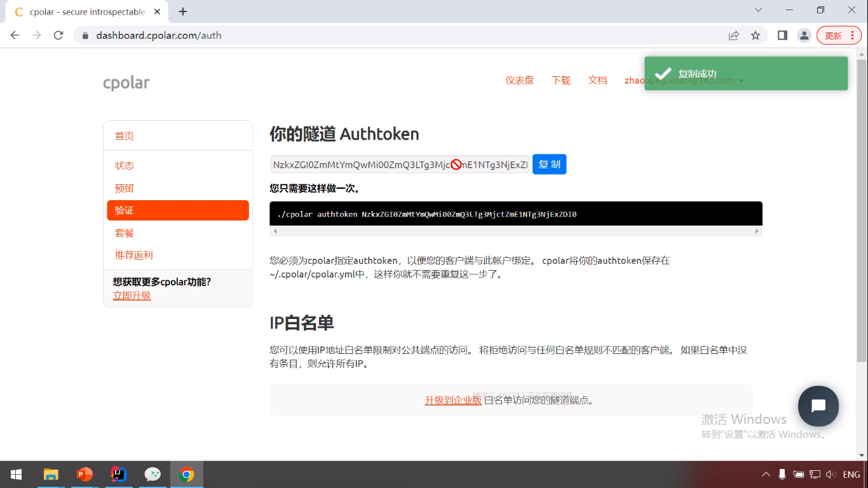Open 预留 in the sidebar
868x488 pixels.
125,188
